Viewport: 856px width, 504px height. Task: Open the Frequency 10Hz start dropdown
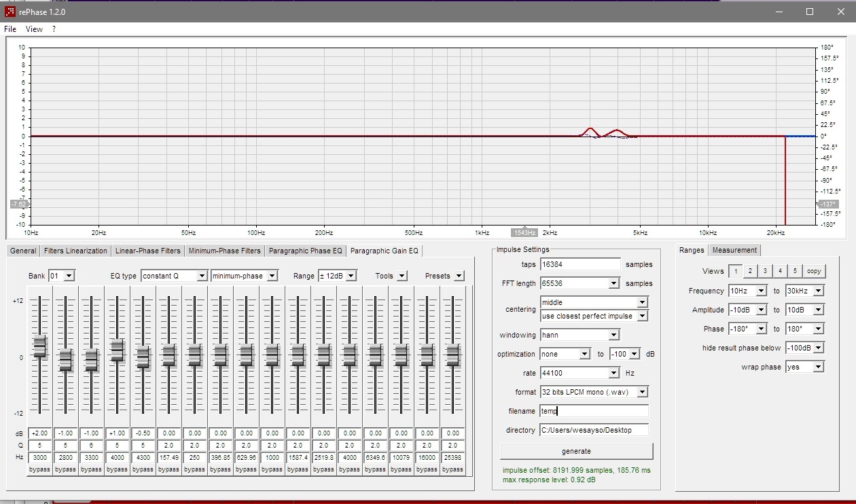(x=747, y=291)
